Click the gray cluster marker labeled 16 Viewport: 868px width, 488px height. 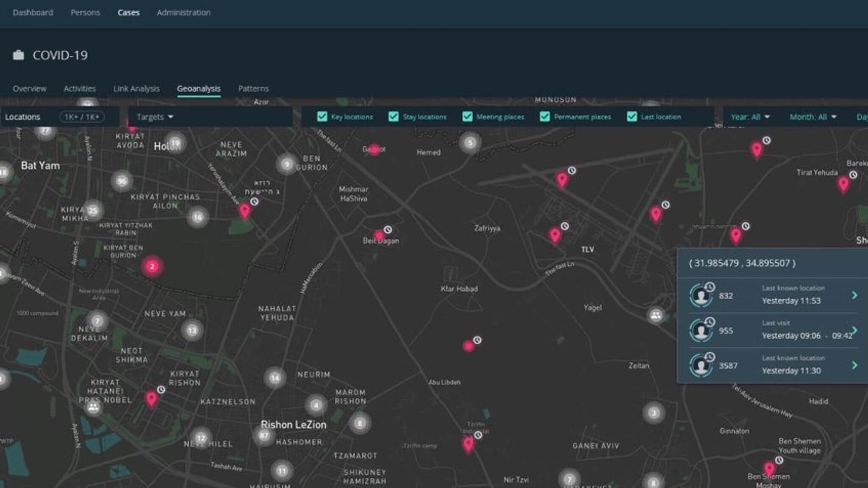pyautogui.click(x=198, y=218)
